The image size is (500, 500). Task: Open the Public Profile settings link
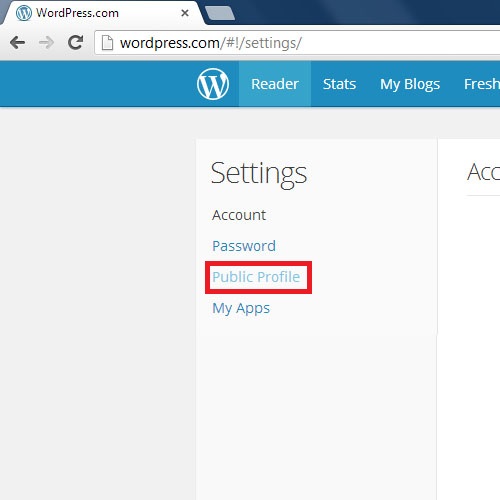(x=256, y=277)
